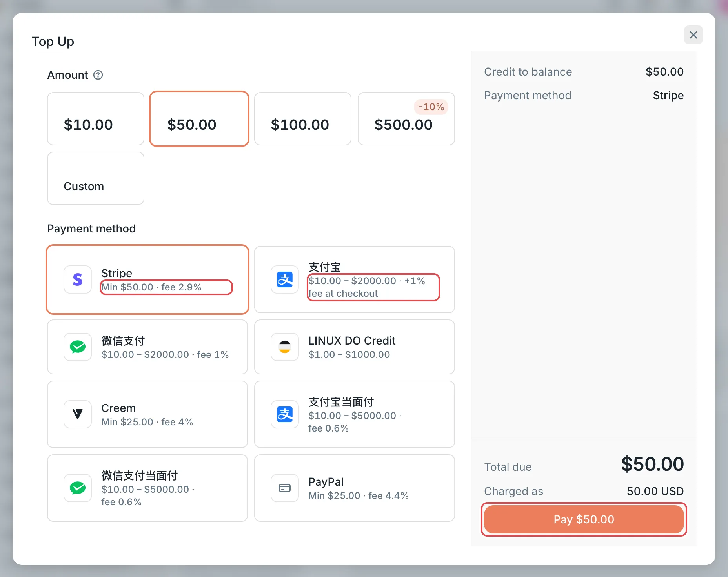This screenshot has width=728, height=577.
Task: Click the -10% discount badge
Action: click(431, 107)
